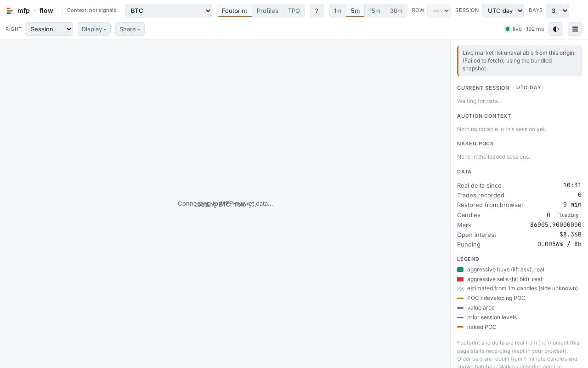Click the blue value area legend line
Viewport: 588px width, 368px height.
(460, 308)
